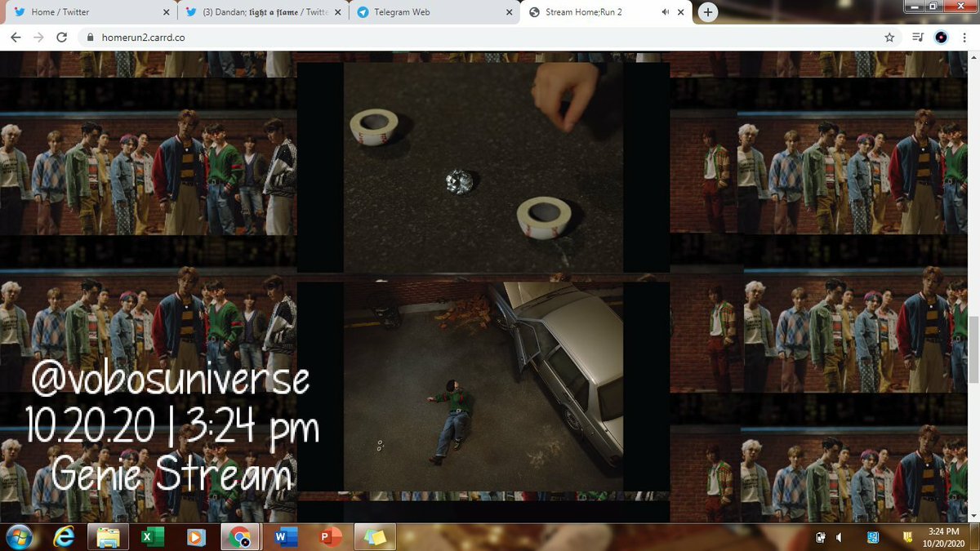
Task: Open Sticky Notes from the taskbar
Action: (374, 537)
